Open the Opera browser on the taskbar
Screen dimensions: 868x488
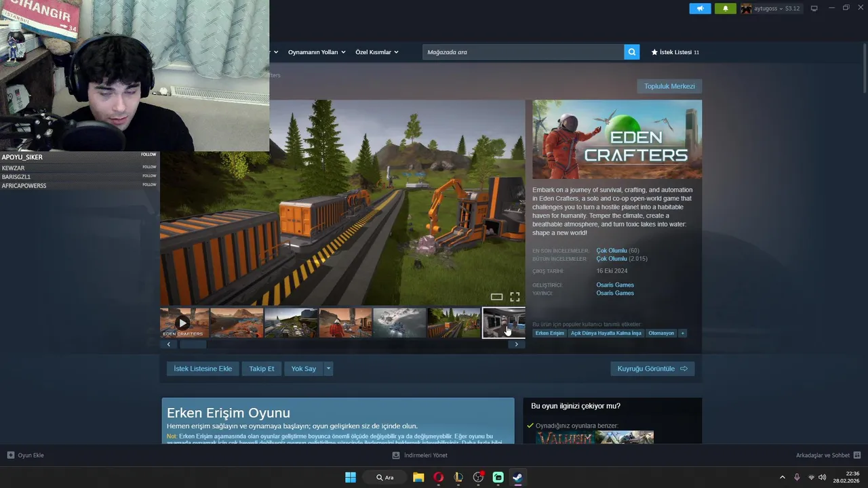coord(438,477)
